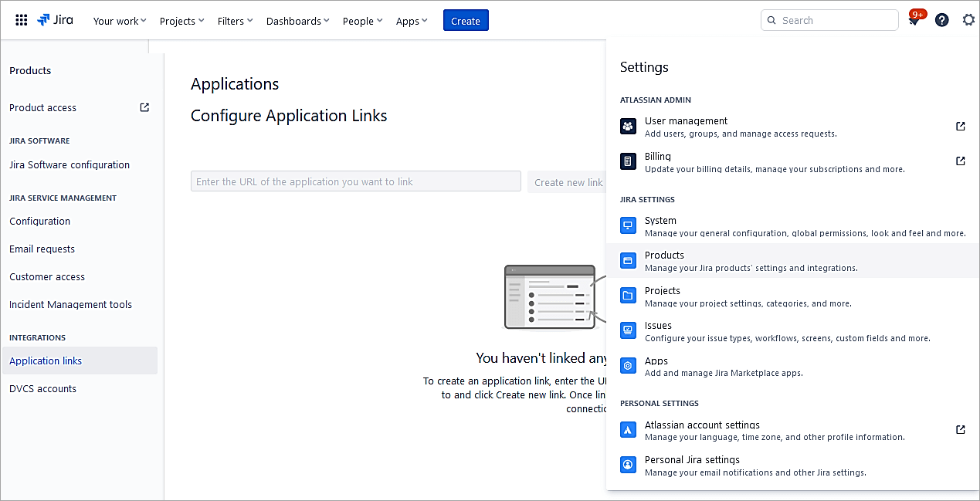Viewport: 980px width, 501px height.
Task: Click the settings gear icon
Action: point(968,20)
